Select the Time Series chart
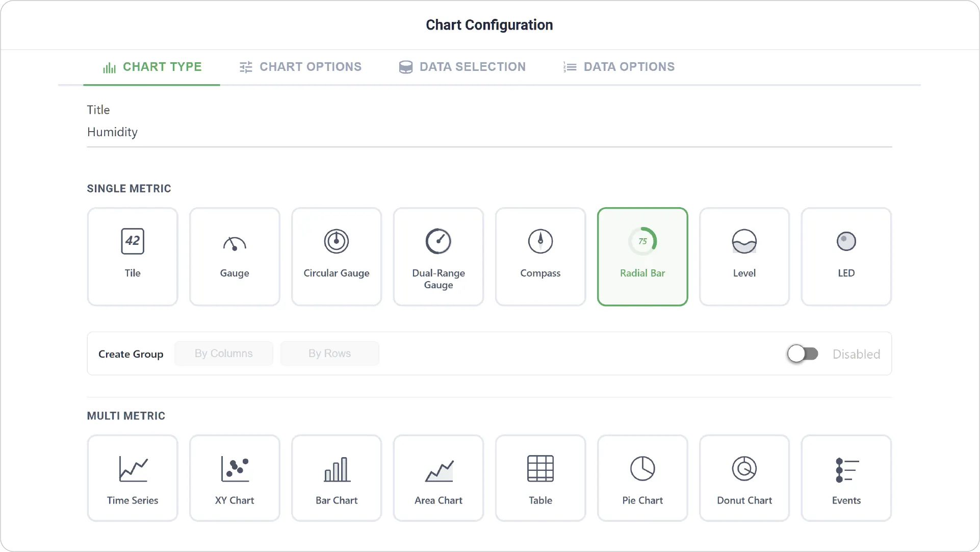 tap(133, 478)
